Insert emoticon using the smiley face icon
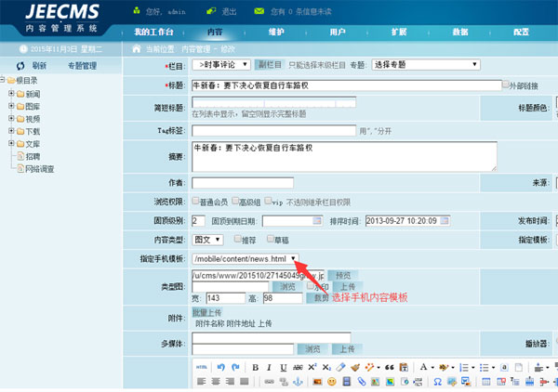558x392 pixels. click(x=330, y=382)
